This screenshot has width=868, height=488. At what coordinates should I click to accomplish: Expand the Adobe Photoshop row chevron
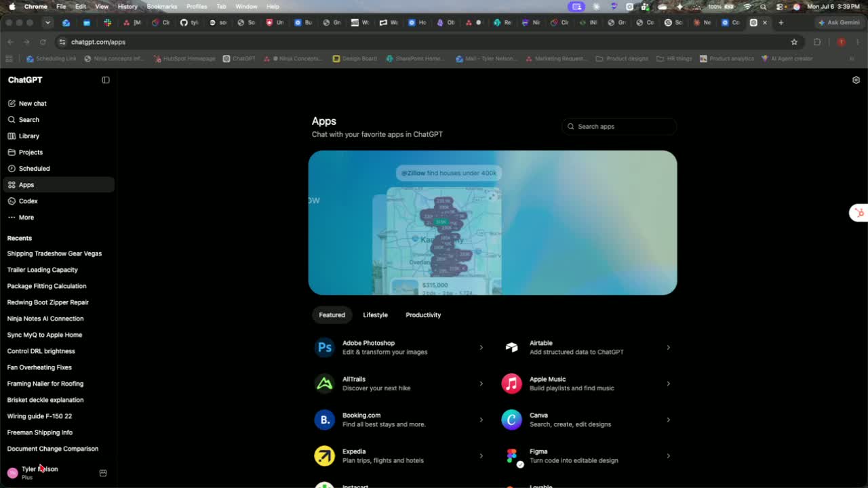[x=481, y=348]
